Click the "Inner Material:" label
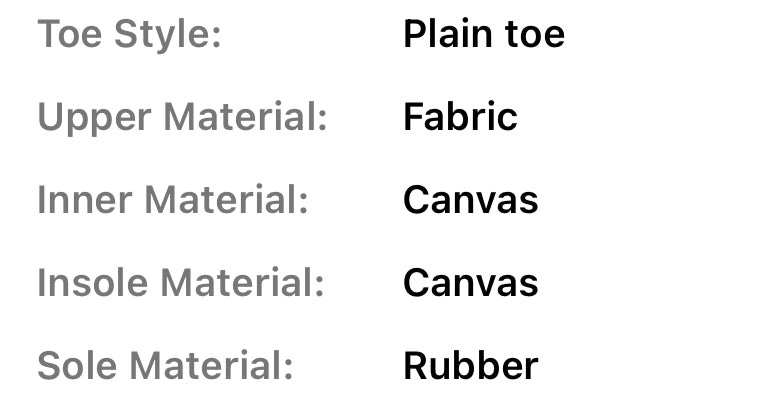 point(172,200)
